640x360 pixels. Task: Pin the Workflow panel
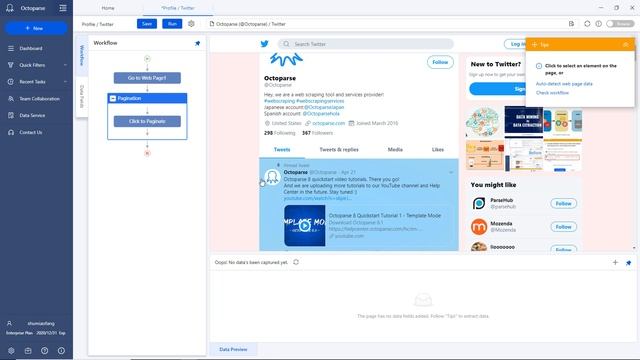(198, 43)
